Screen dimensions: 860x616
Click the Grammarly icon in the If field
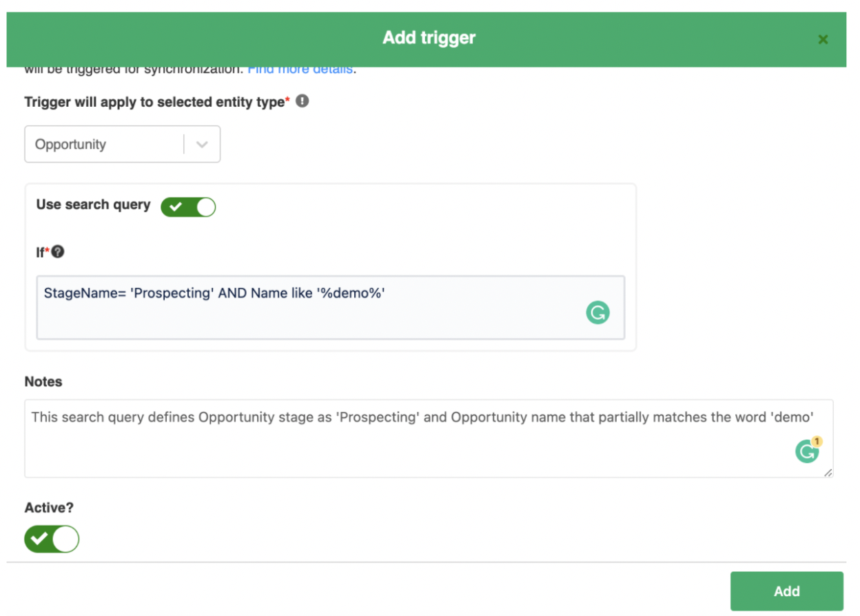(597, 314)
